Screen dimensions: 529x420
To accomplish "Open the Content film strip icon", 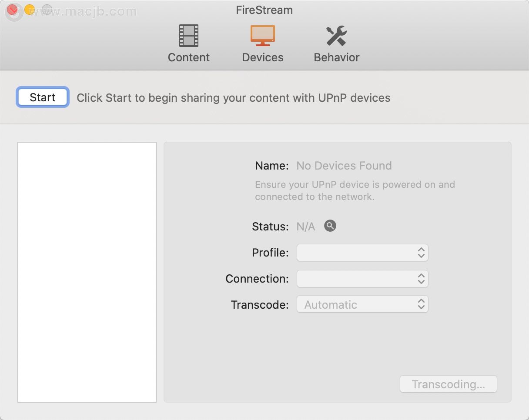I will point(189,36).
